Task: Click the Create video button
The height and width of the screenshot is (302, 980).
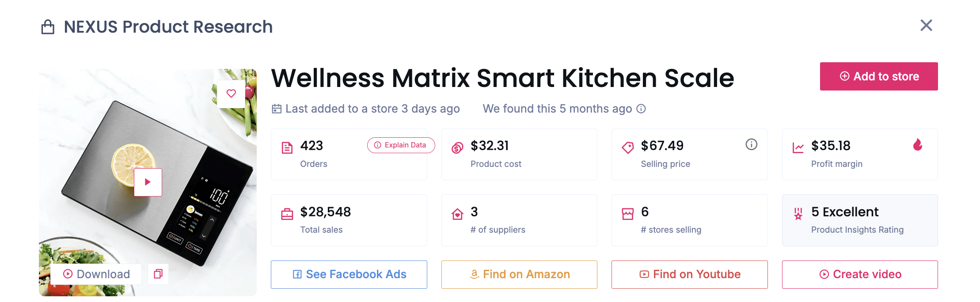Action: pyautogui.click(x=859, y=275)
